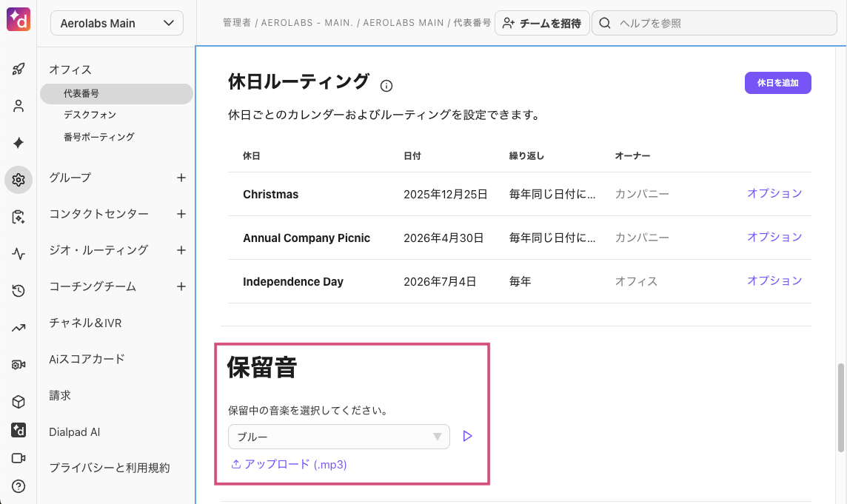Open the ブルー hold music dropdown
Screen dimensions: 847x504
pos(338,437)
